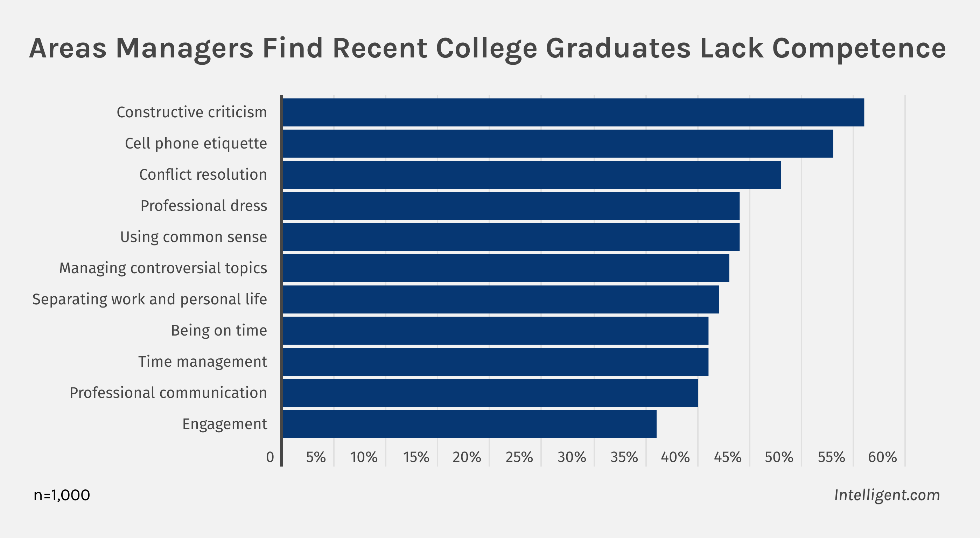The width and height of the screenshot is (980, 538).
Task: Select the Using common sense bar
Action: [x=511, y=237]
